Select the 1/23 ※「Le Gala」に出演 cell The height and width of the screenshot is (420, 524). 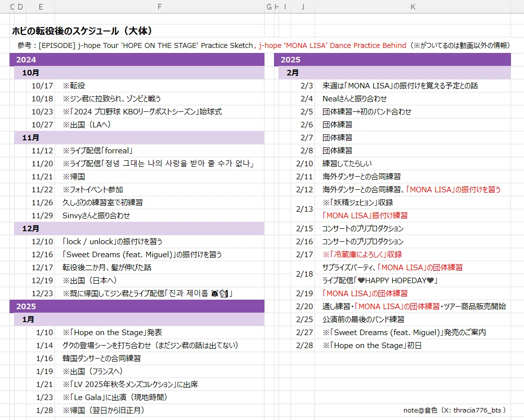point(159,398)
